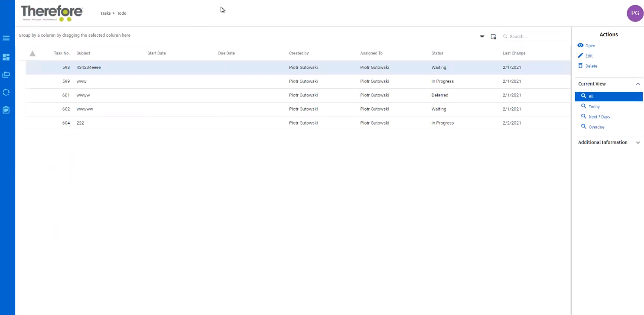Click Edit in the Actions panel

tap(589, 56)
